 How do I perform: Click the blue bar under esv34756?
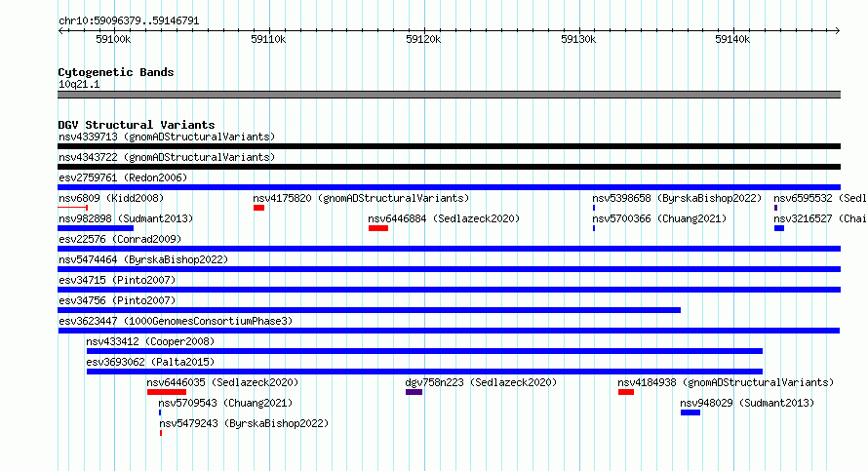(370, 310)
